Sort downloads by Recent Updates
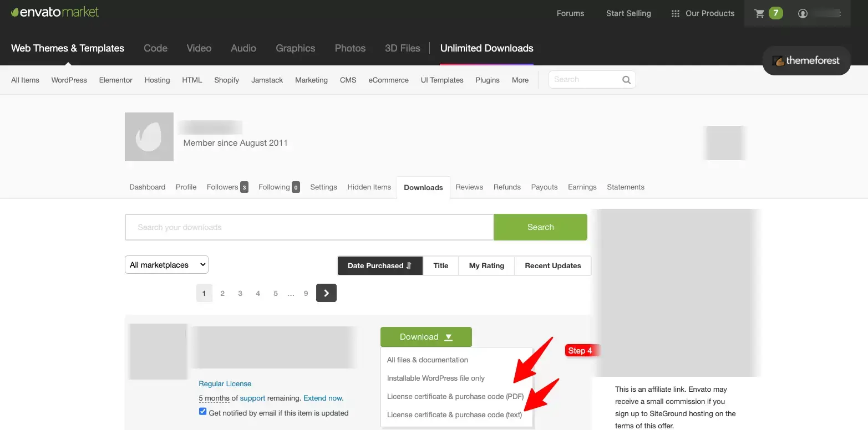Viewport: 868px width, 430px height. pos(553,265)
